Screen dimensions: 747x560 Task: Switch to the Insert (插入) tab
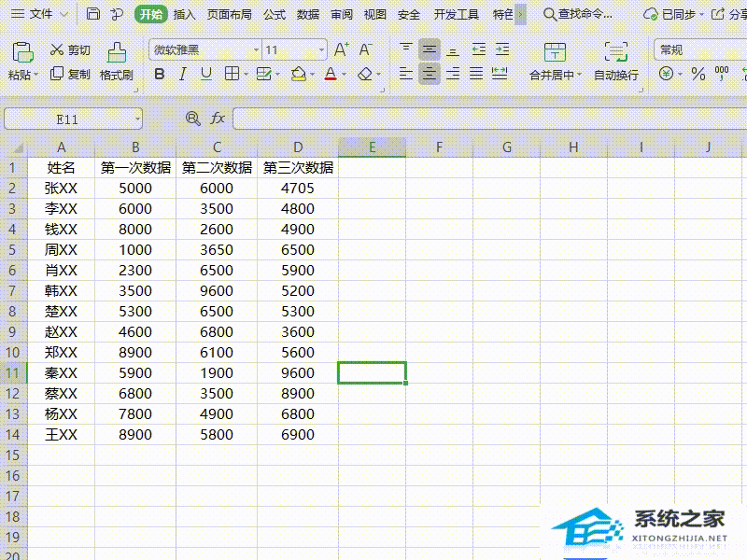coord(184,14)
